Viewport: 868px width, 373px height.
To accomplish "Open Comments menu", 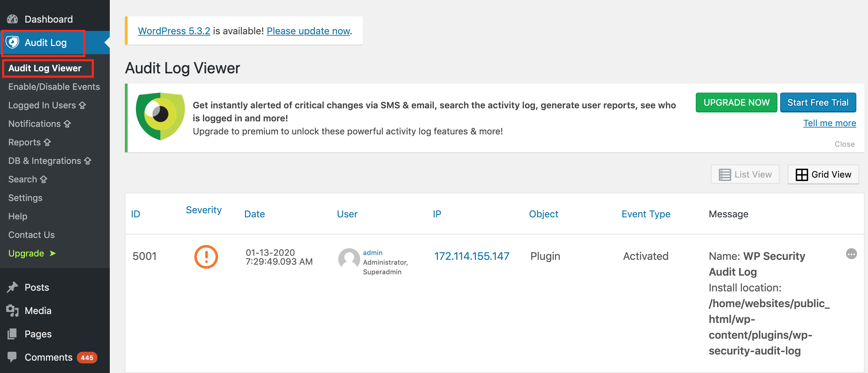I will (49, 357).
